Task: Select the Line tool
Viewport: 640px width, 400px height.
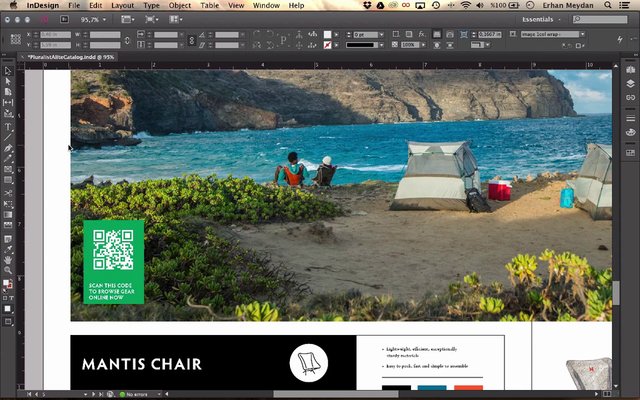Action: coord(8,137)
